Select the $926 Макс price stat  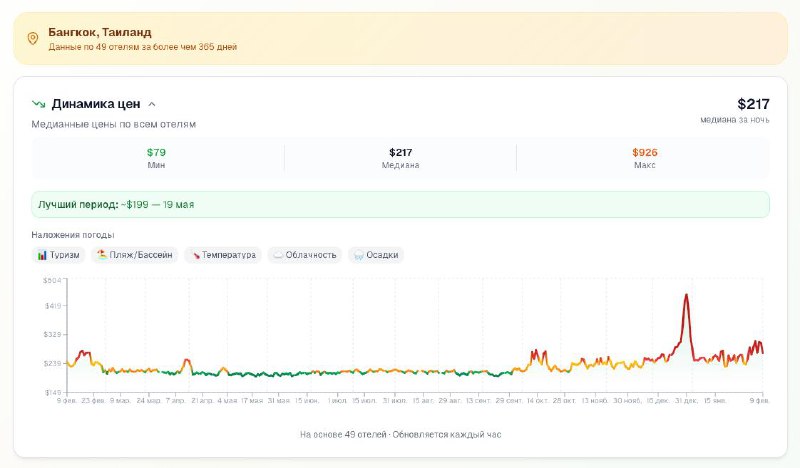(644, 158)
